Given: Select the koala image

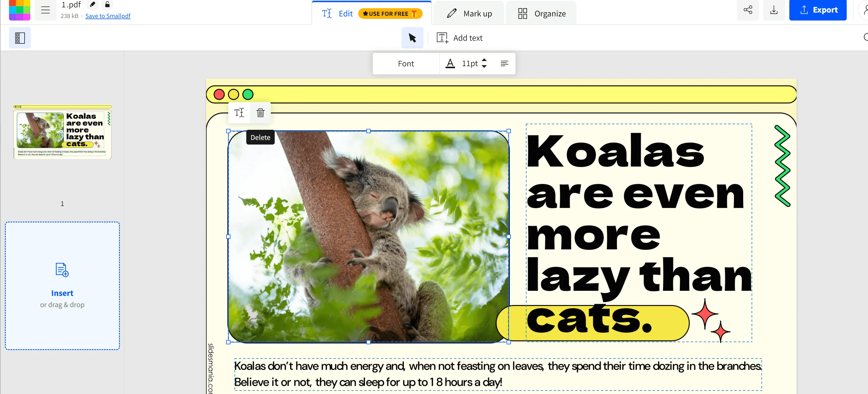Looking at the screenshot, I should pyautogui.click(x=368, y=236).
